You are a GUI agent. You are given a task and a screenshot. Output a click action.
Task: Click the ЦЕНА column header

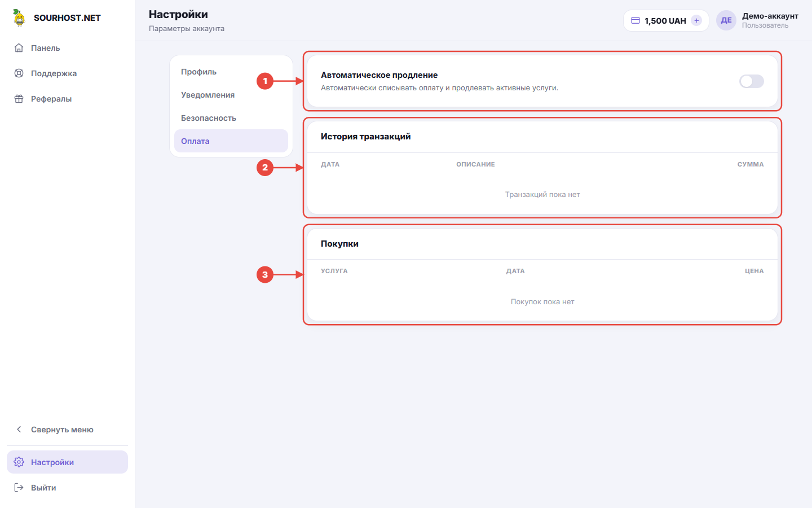(754, 271)
